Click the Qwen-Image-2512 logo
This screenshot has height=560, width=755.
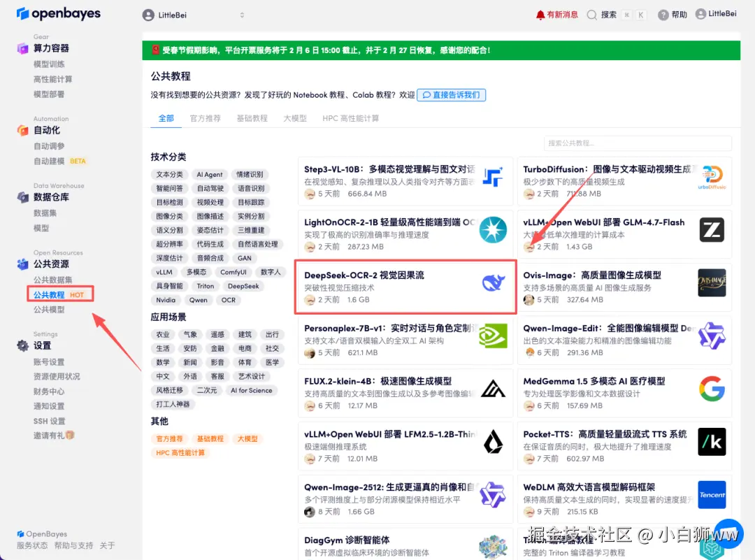(x=493, y=494)
